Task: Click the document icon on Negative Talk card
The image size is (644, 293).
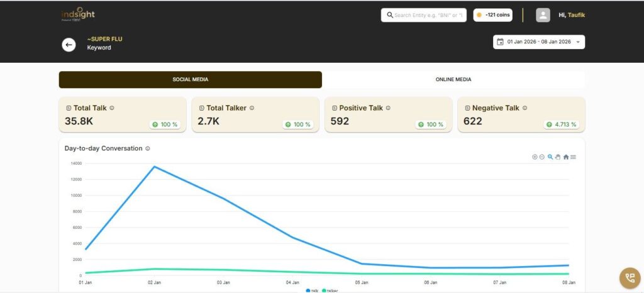Action: click(467, 108)
